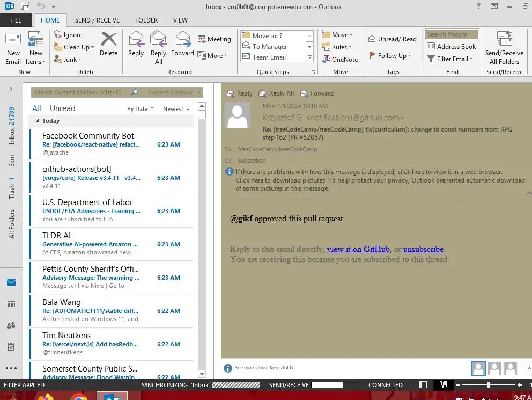The height and width of the screenshot is (400, 532).
Task: Click Reply in the reading pane
Action: (240, 93)
